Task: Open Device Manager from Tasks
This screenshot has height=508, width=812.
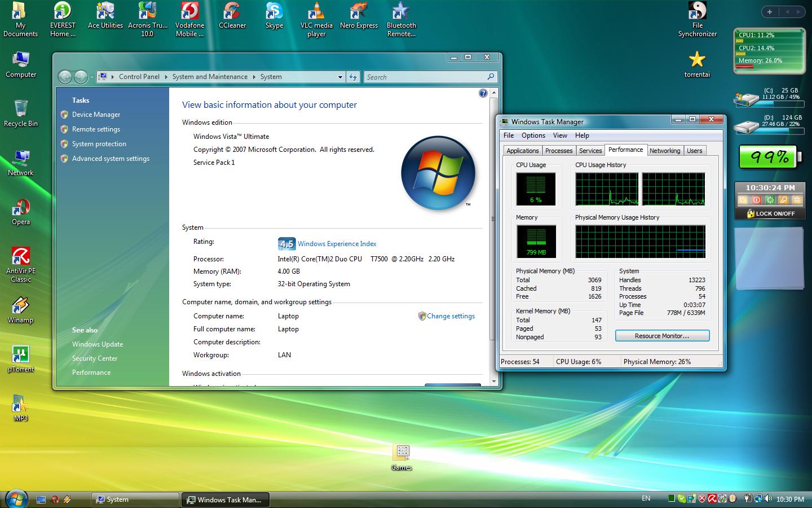Action: point(96,115)
